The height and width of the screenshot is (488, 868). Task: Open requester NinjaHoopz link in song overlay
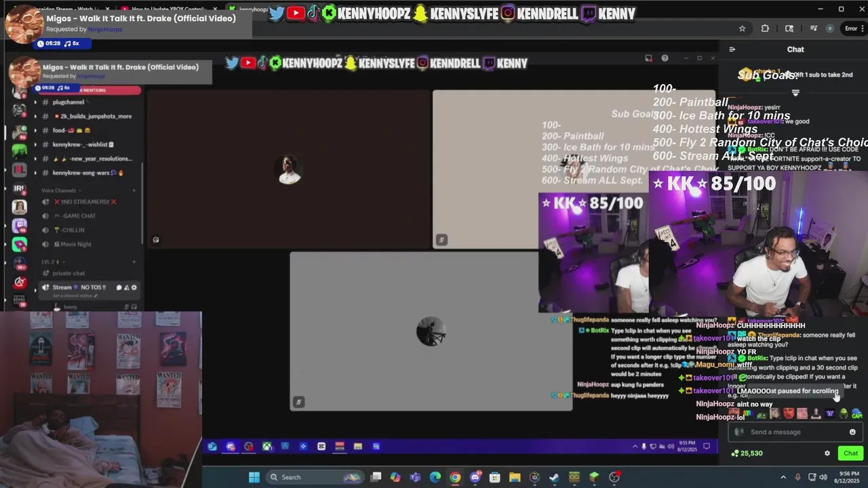105,30
